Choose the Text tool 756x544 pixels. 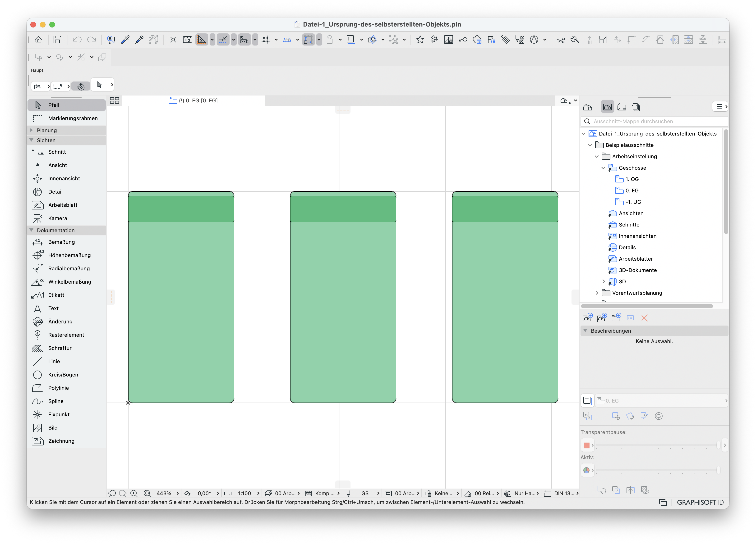(66, 308)
